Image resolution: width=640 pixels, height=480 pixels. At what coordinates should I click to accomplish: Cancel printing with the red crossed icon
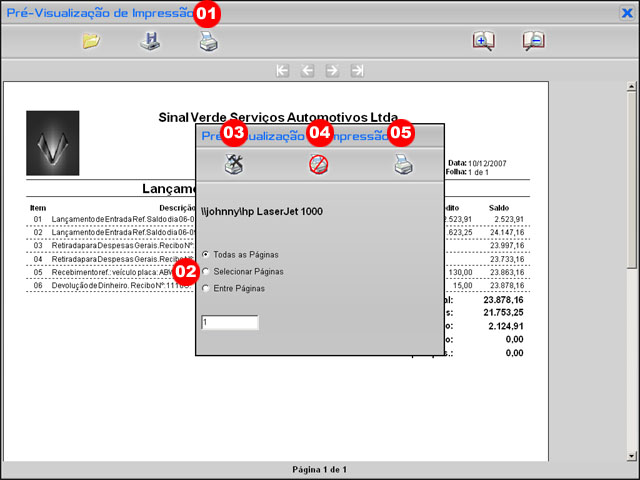pyautogui.click(x=319, y=165)
